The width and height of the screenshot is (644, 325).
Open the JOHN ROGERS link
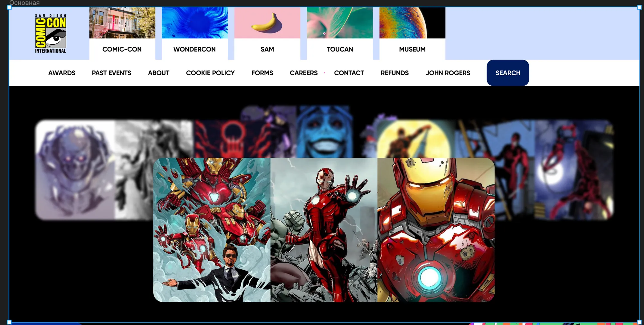pos(448,73)
